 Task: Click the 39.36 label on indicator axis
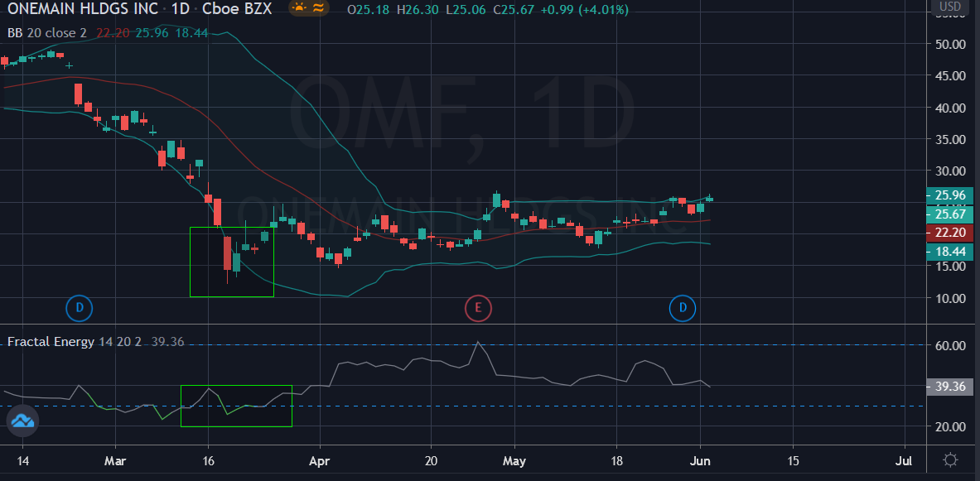click(949, 387)
